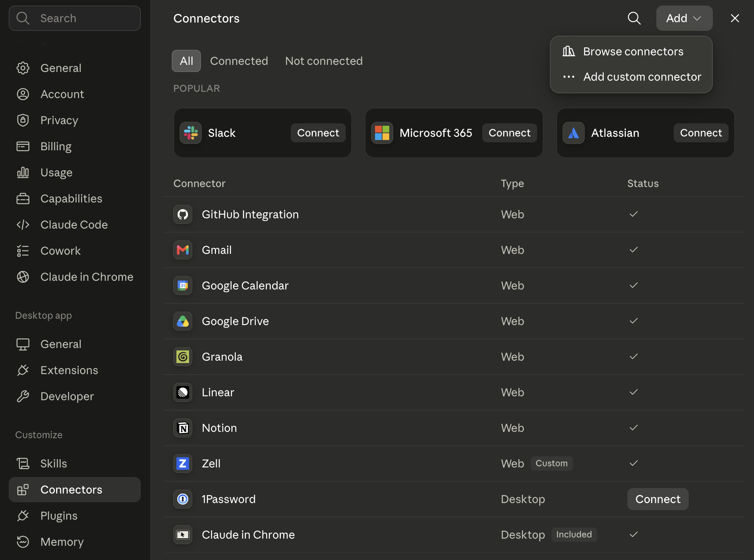
Task: Open Claude Code code-bracket icon
Action: [23, 225]
